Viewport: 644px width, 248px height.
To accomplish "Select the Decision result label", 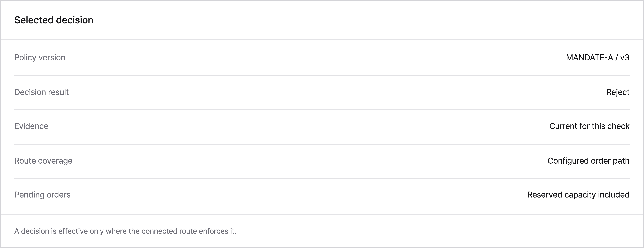I will [x=41, y=92].
